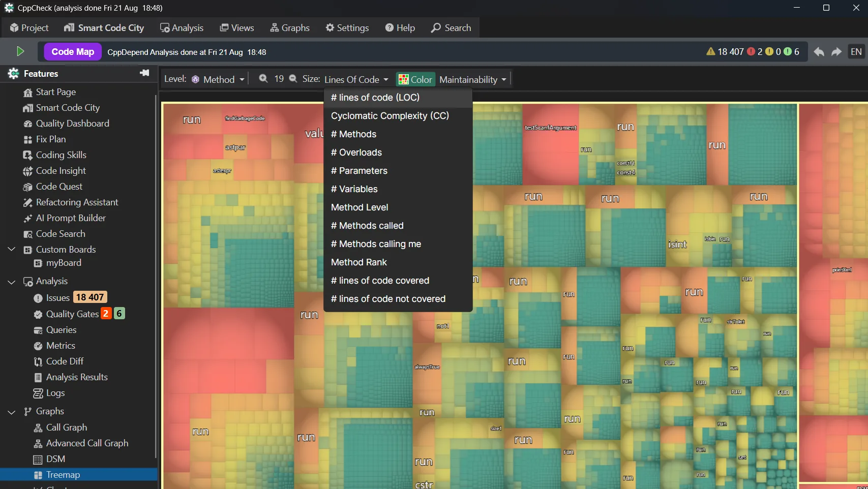Click the navigate back arrow icon
868x489 pixels.
tap(819, 52)
